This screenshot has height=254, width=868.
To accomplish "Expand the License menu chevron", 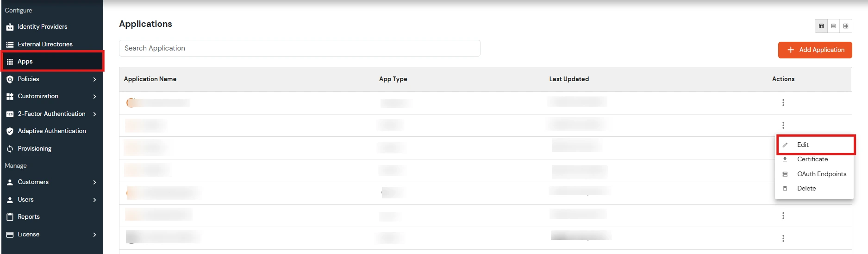I will [94, 235].
